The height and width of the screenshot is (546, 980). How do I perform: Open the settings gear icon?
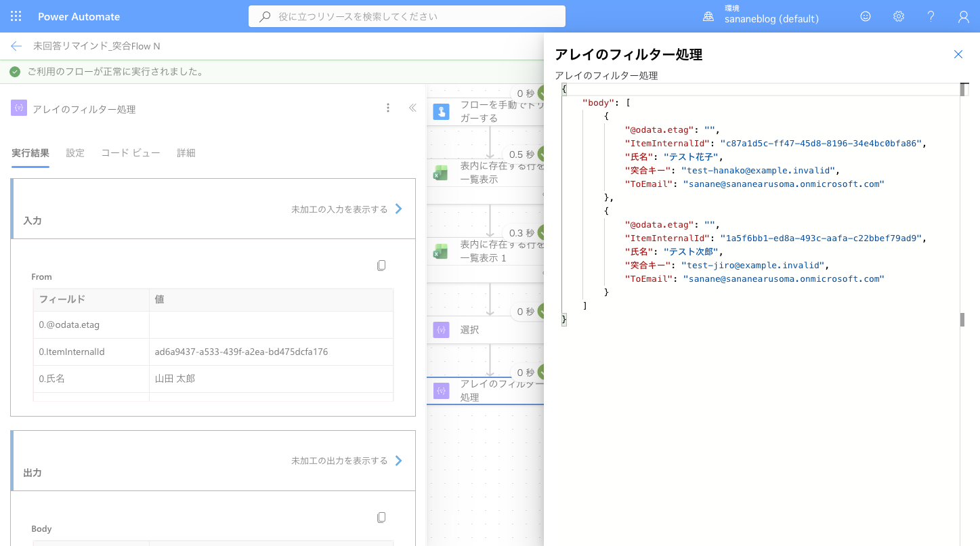pos(899,16)
